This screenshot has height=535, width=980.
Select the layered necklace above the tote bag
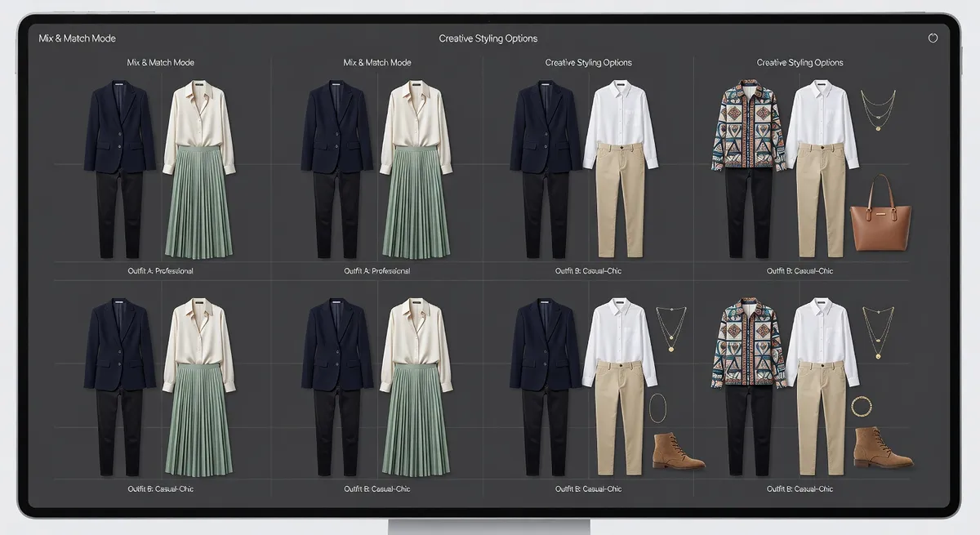click(x=878, y=109)
